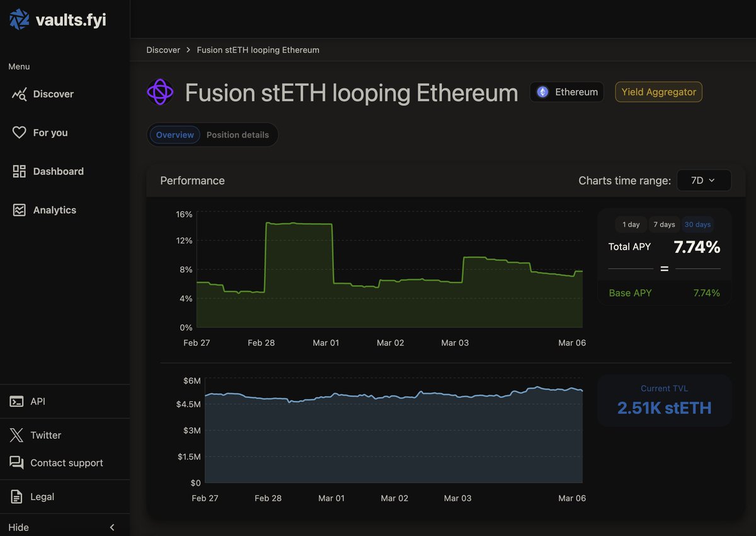Click the Ethereum network badge
The width and height of the screenshot is (756, 536).
(x=567, y=92)
